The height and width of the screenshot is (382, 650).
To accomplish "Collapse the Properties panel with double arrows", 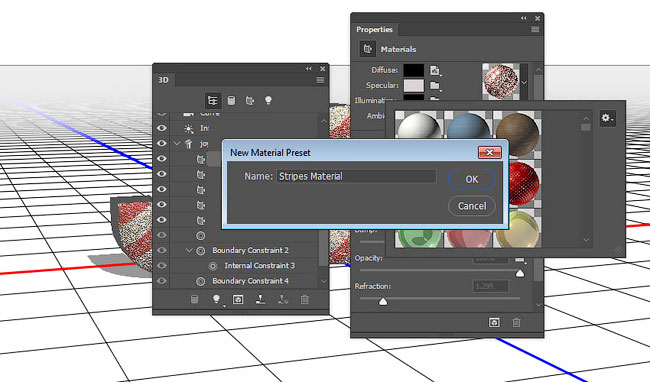I will tap(524, 18).
